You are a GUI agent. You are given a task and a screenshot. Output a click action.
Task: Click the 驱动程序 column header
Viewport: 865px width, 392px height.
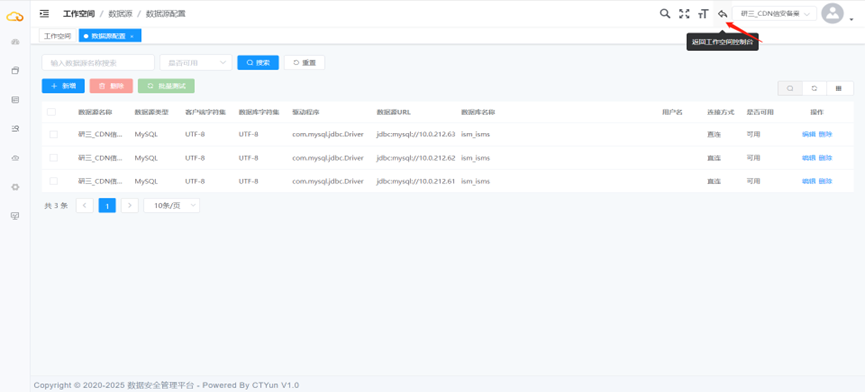point(306,112)
